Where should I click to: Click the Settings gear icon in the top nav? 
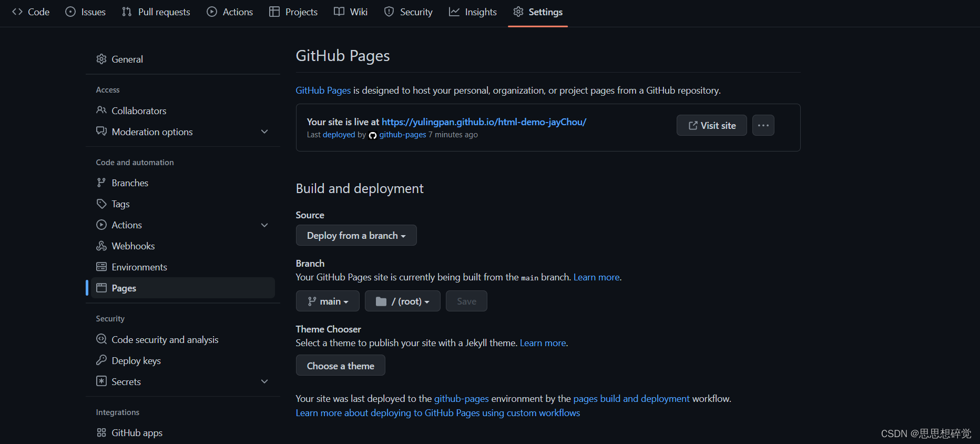tap(518, 12)
